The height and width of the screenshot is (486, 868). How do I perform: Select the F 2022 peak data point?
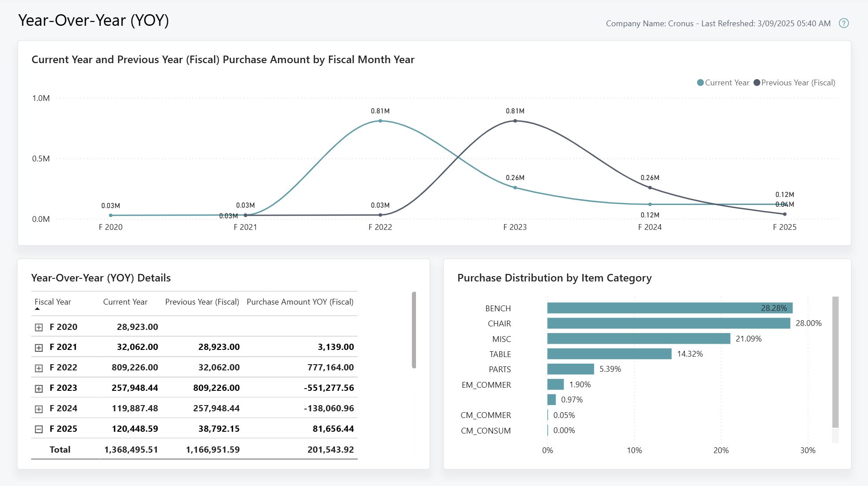380,120
